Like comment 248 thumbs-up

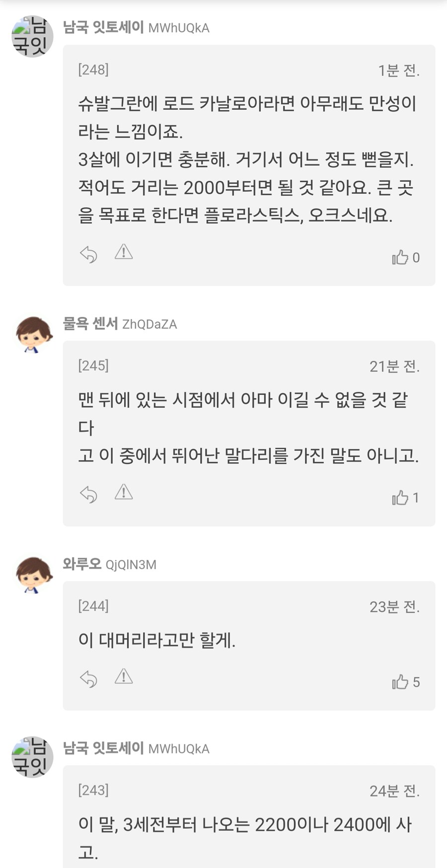coord(400,257)
